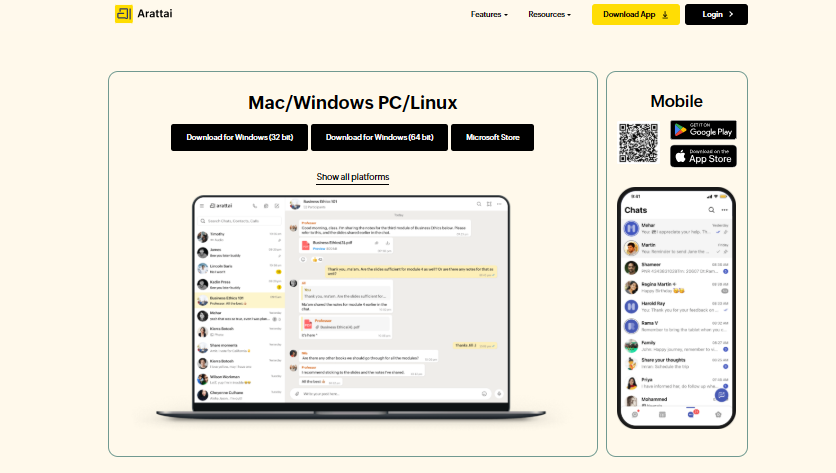Open the Arattai home link text

click(155, 14)
